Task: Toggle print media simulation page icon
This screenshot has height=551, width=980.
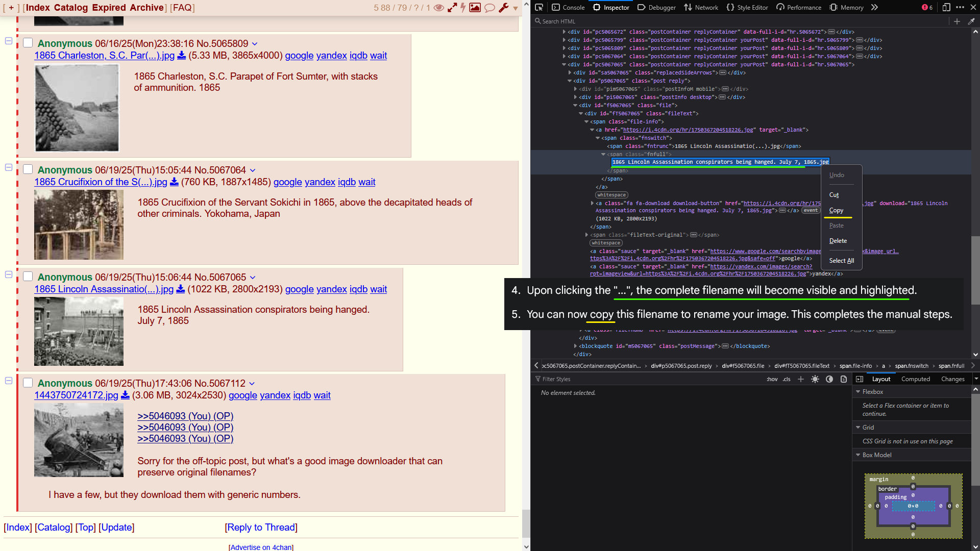Action: (844, 379)
